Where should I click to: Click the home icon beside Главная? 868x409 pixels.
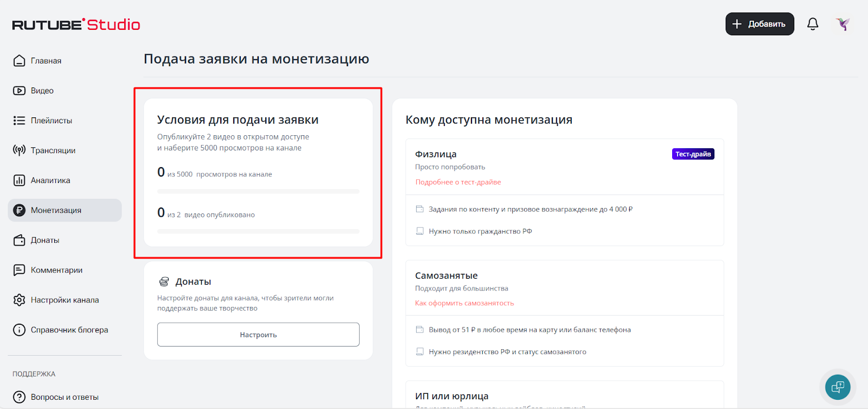click(x=19, y=61)
